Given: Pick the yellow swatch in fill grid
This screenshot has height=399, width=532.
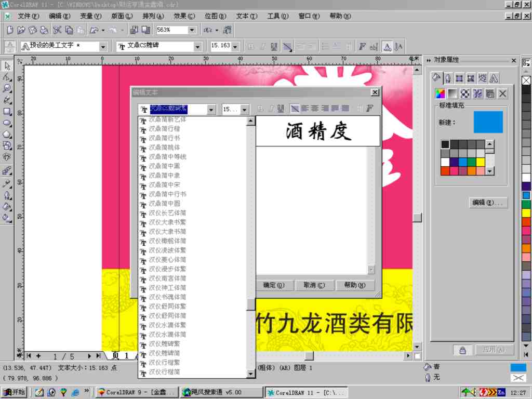Looking at the screenshot, I should [481, 162].
